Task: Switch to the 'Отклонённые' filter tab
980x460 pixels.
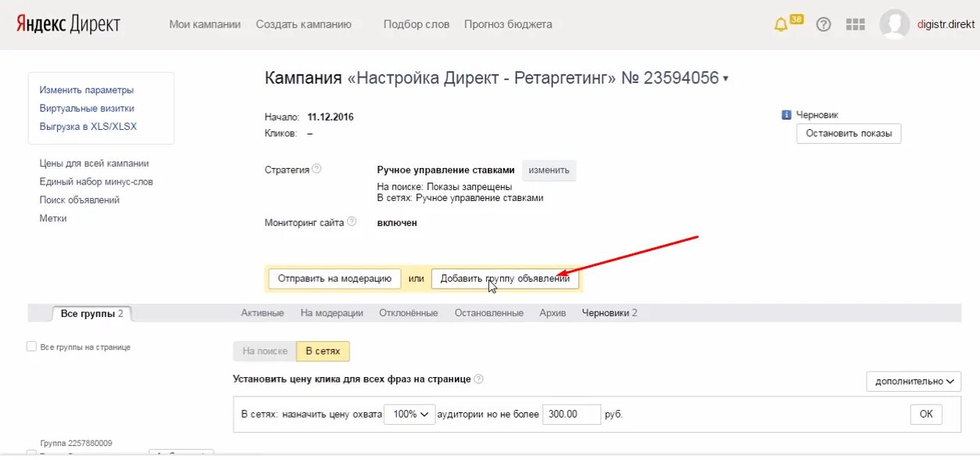Action: 409,313
